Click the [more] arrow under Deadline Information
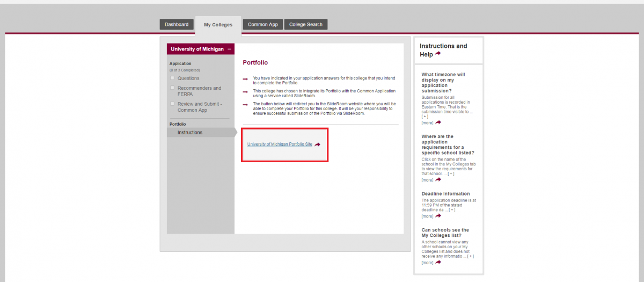The image size is (644, 282). click(x=438, y=216)
